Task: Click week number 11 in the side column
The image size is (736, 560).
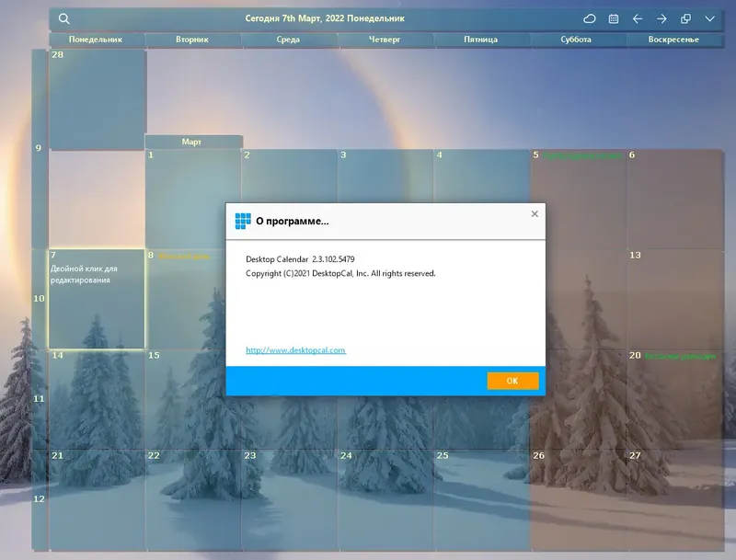Action: [x=39, y=399]
